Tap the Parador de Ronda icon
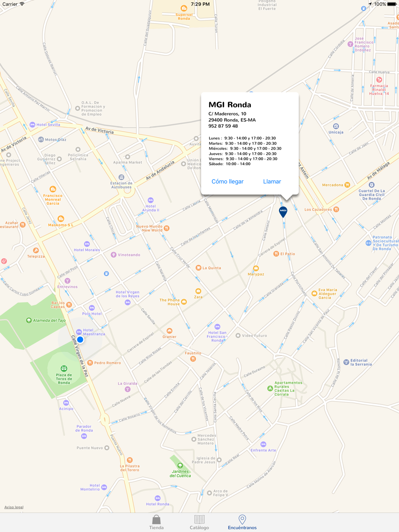The image size is (399, 532). tap(84, 436)
